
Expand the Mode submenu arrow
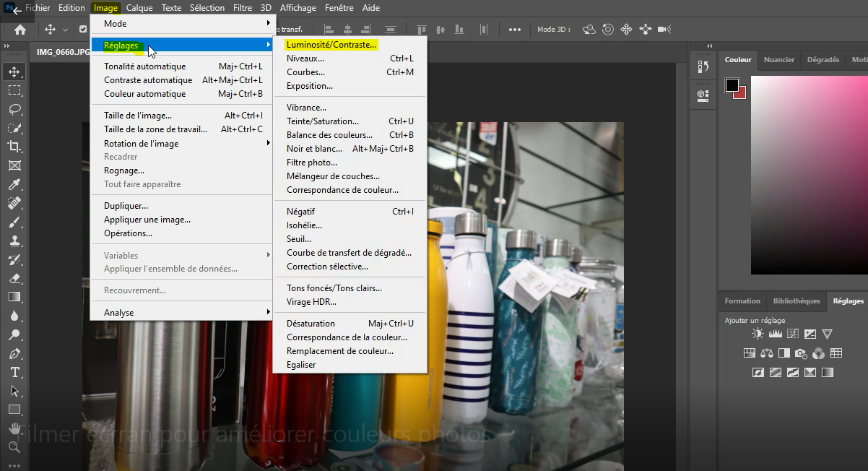click(268, 24)
